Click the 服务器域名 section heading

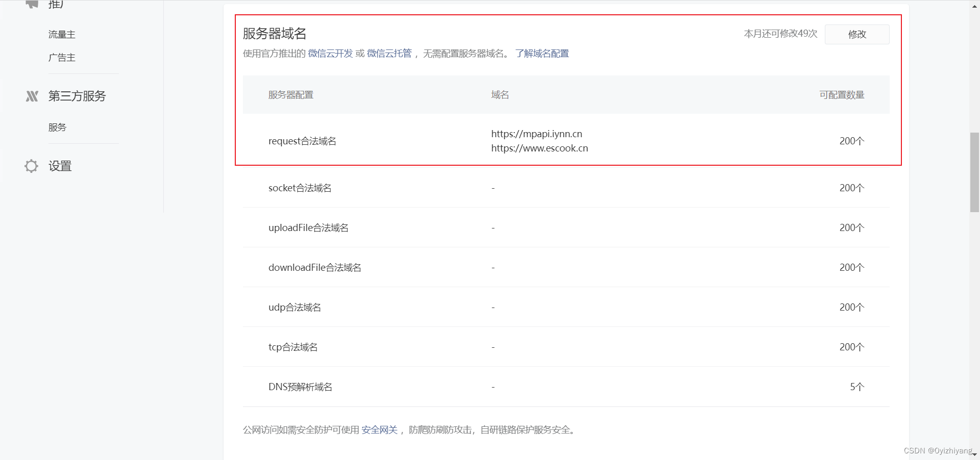pyautogui.click(x=275, y=34)
